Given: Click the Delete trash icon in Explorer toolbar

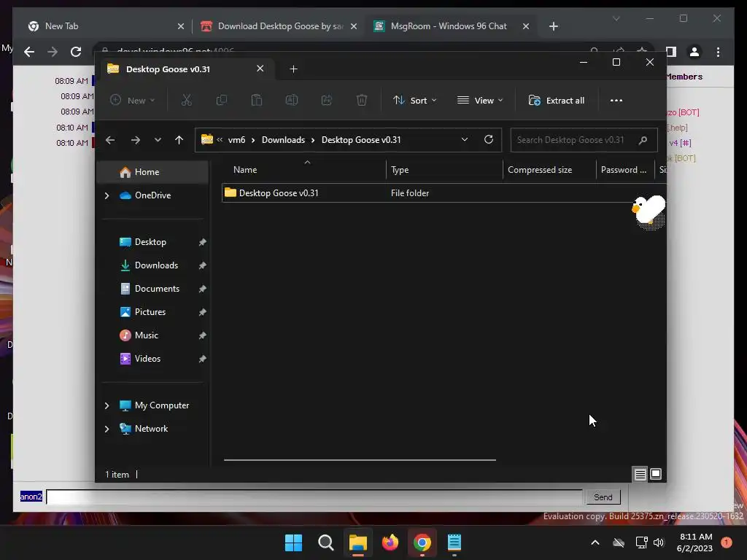Looking at the screenshot, I should pos(362,100).
